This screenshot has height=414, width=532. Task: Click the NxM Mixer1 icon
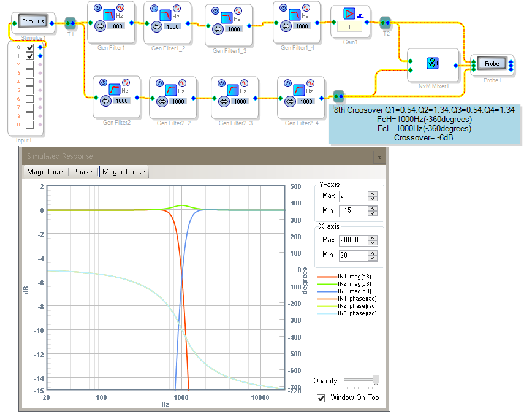[432, 63]
